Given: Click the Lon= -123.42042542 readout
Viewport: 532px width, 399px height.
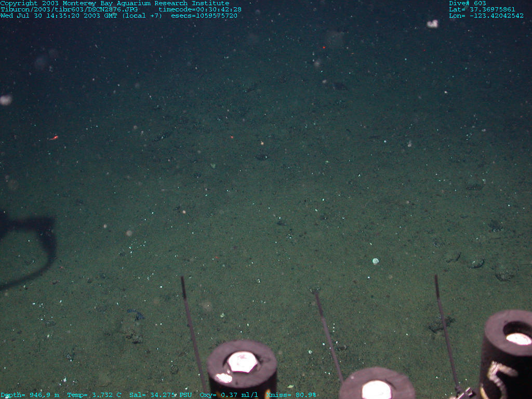Looking at the screenshot, I should click(486, 16).
